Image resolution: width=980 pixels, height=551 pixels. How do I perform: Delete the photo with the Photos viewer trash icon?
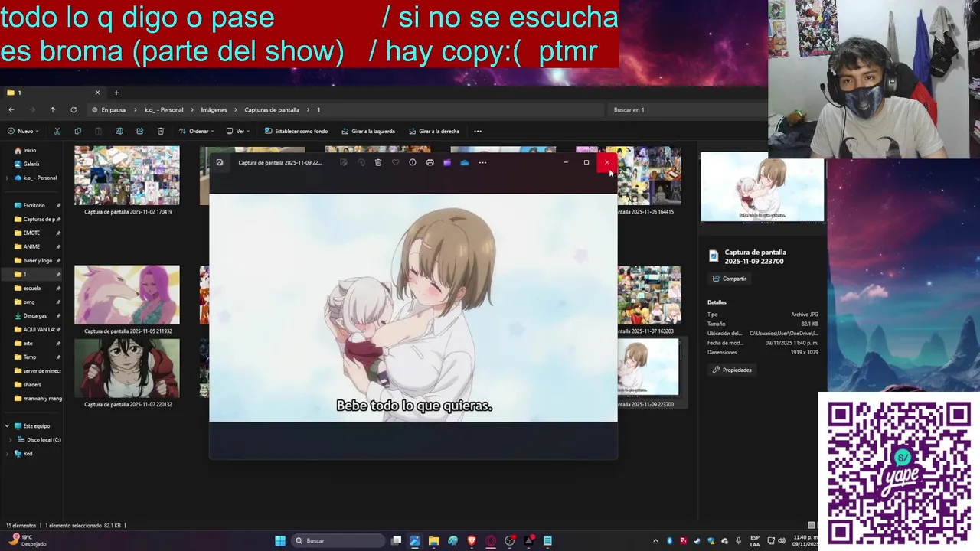(378, 162)
